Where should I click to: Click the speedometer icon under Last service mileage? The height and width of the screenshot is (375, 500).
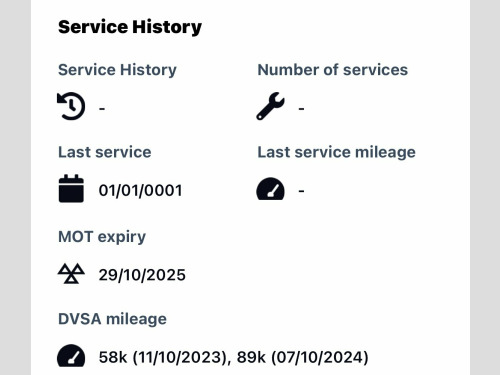pos(270,189)
